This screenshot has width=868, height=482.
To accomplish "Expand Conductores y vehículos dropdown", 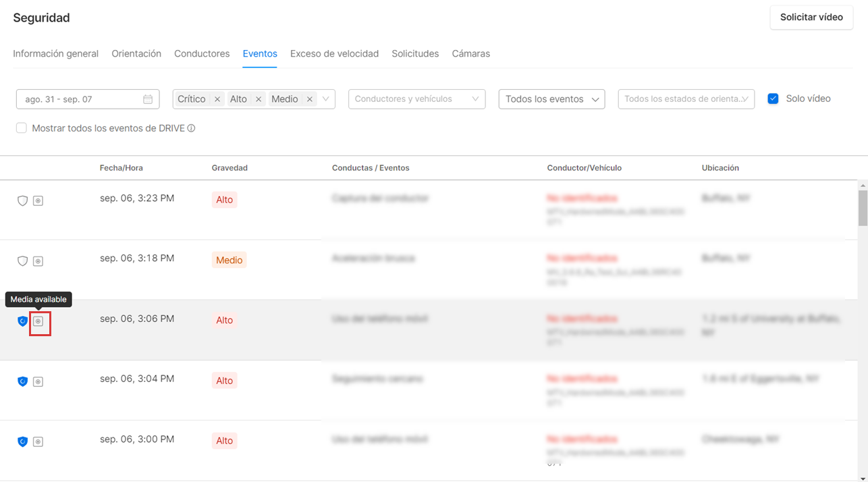I will pyautogui.click(x=416, y=99).
